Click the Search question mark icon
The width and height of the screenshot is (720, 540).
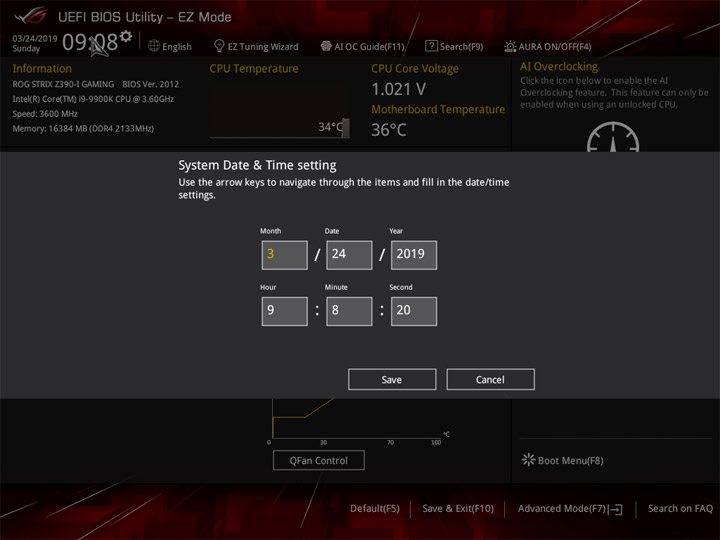coord(431,45)
